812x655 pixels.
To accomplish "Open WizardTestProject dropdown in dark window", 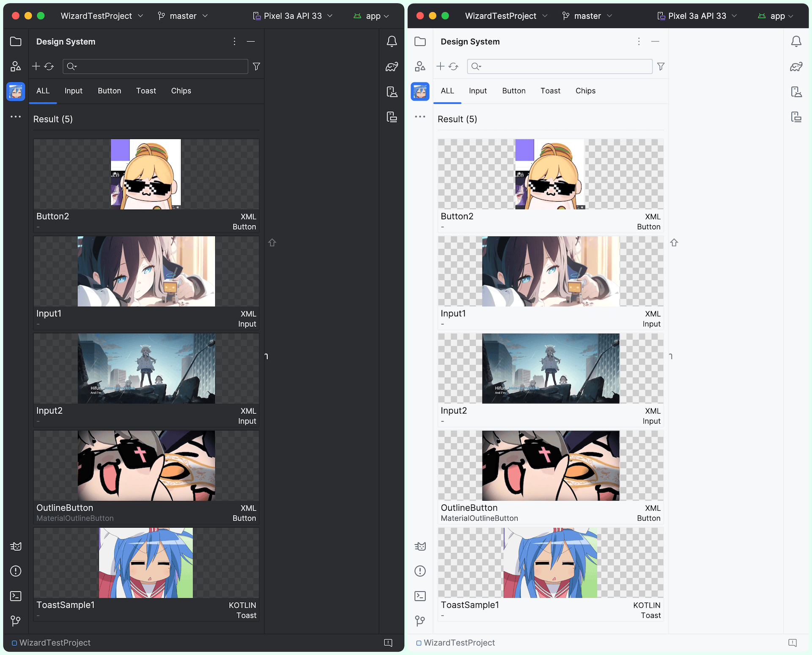I will 101,16.
